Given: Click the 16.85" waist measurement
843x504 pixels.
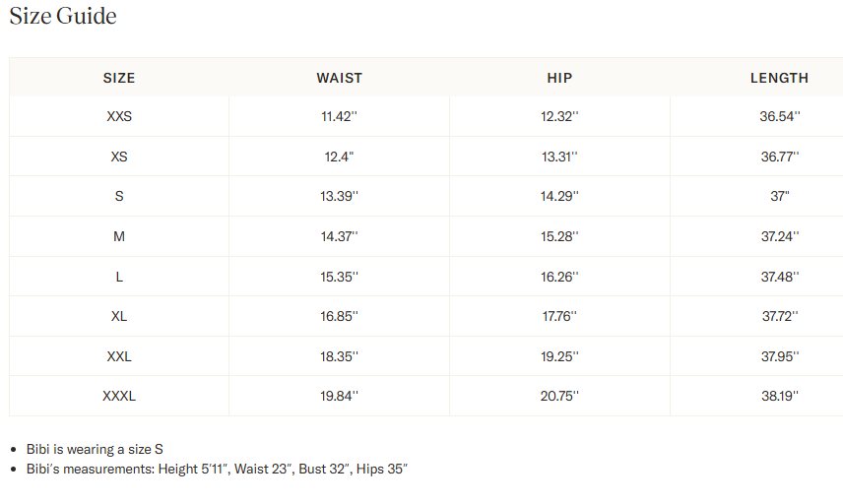Looking at the screenshot, I should tap(339, 317).
